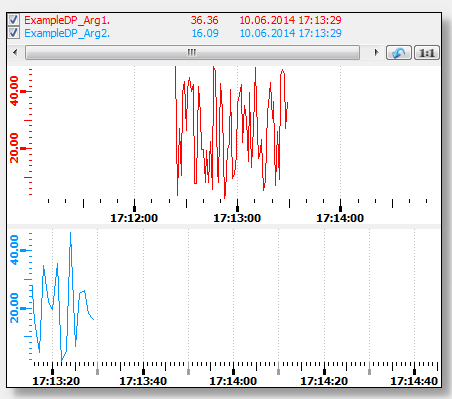Click the blue 40.00 axis label
This screenshot has width=452, height=399.
click(x=14, y=250)
